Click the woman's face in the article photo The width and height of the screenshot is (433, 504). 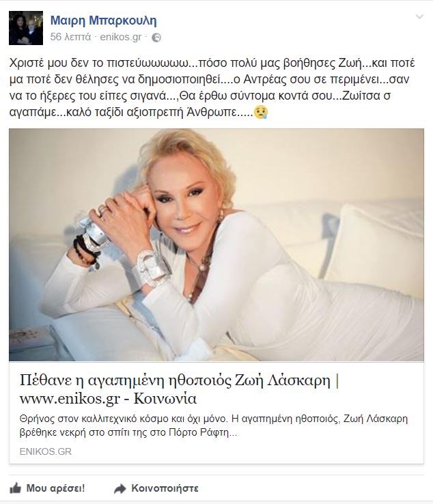pyautogui.click(x=186, y=201)
